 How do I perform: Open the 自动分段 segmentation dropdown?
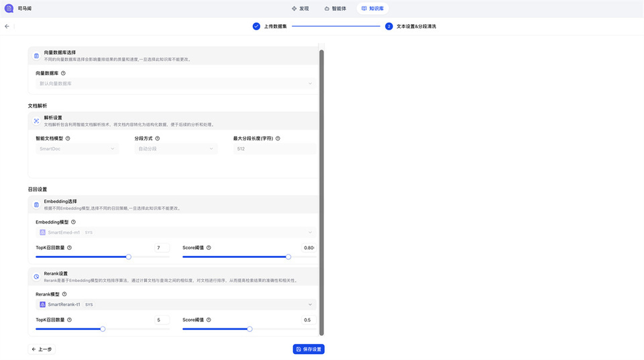click(x=176, y=149)
